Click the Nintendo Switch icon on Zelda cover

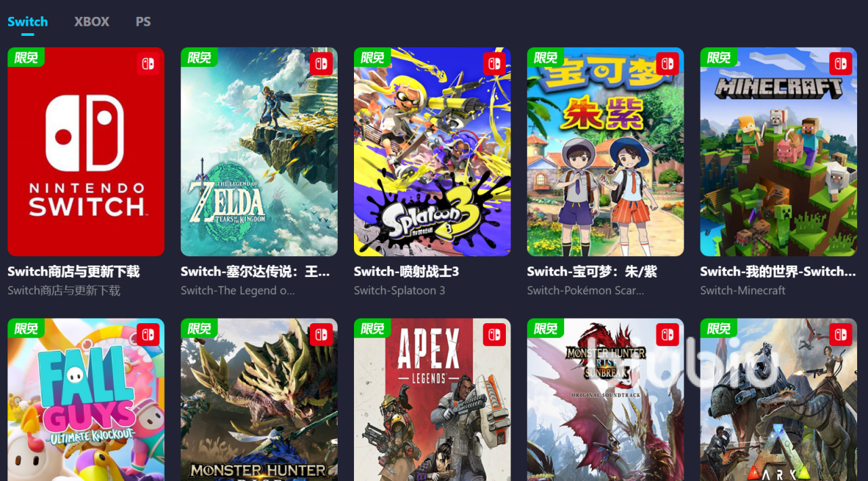[x=321, y=64]
